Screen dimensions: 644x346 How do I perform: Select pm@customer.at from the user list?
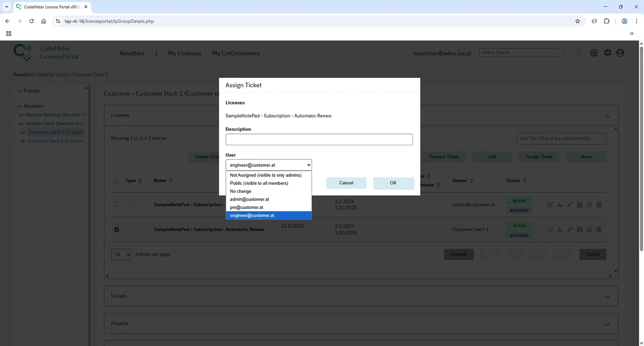coord(246,207)
